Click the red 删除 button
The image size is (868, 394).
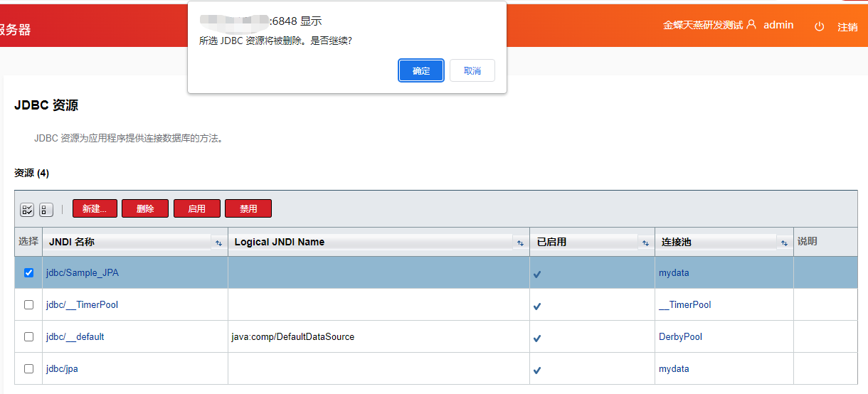pyautogui.click(x=145, y=209)
